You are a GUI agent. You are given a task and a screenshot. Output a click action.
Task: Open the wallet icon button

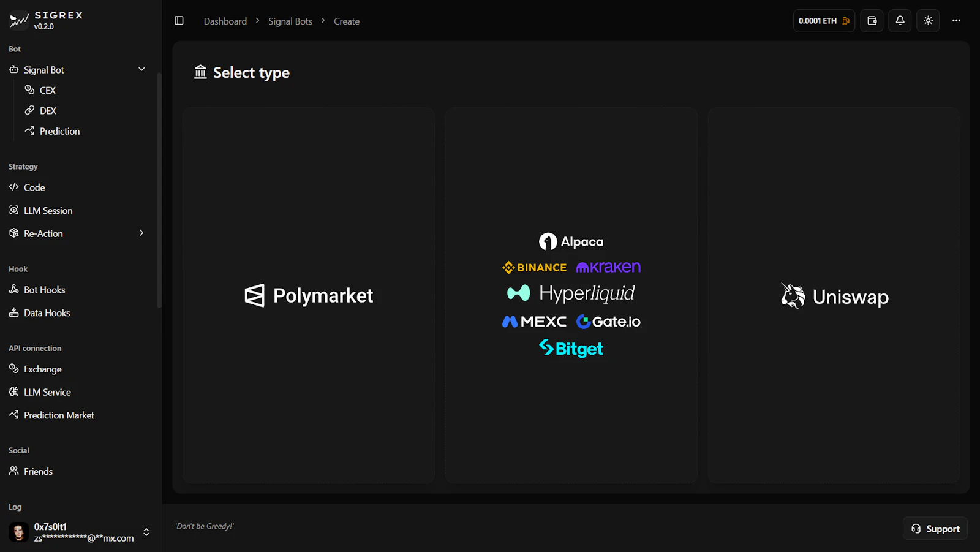tap(872, 21)
